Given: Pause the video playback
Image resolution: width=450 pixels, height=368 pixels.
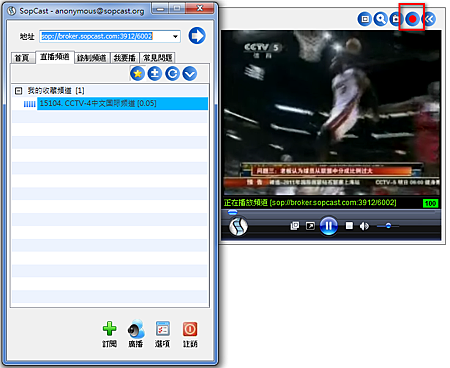Looking at the screenshot, I should tap(329, 226).
